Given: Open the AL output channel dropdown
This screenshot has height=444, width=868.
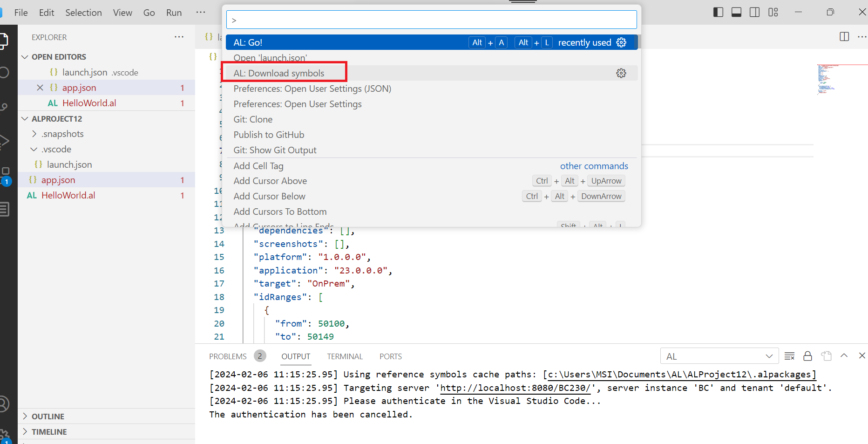Looking at the screenshot, I should pyautogui.click(x=719, y=356).
